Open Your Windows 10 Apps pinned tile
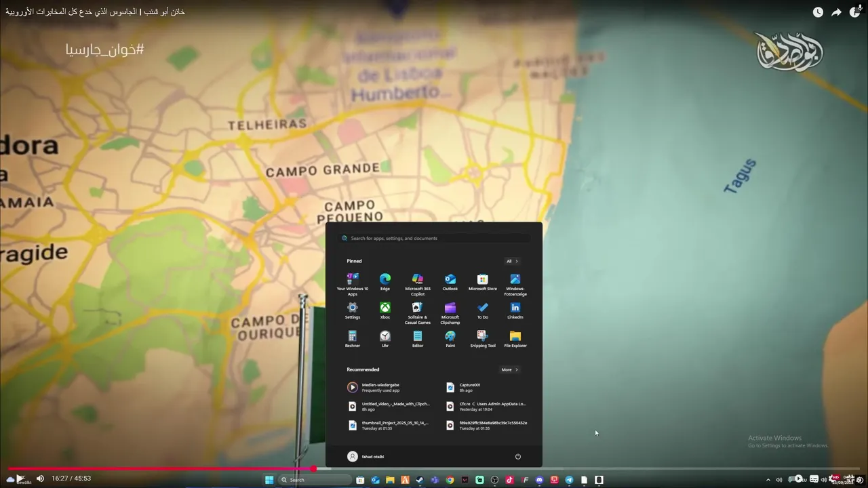Screen dimensions: 868x488 (352, 284)
